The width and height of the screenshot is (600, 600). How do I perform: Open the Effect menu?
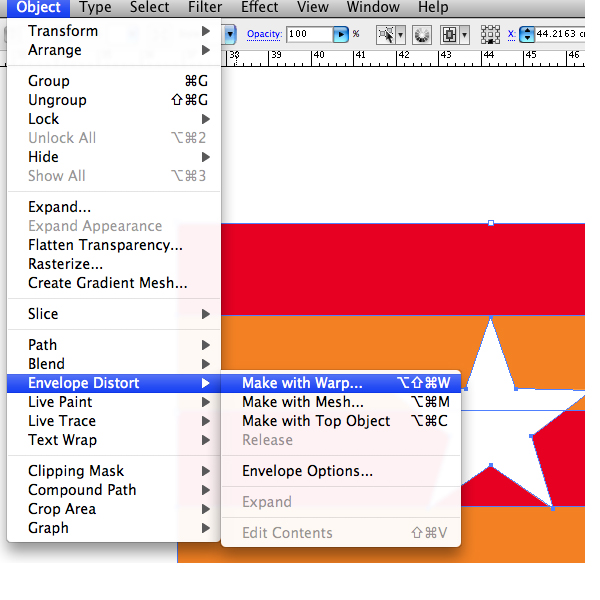click(x=259, y=7)
